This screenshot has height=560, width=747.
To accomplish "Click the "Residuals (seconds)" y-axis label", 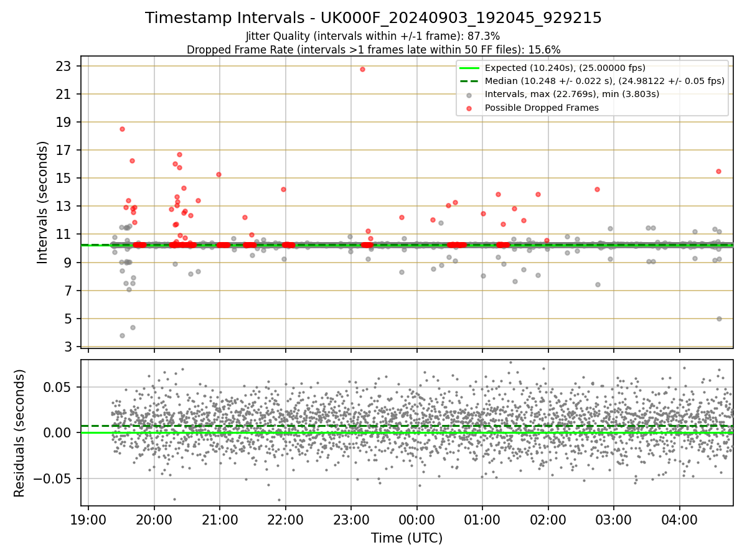I will (x=20, y=433).
